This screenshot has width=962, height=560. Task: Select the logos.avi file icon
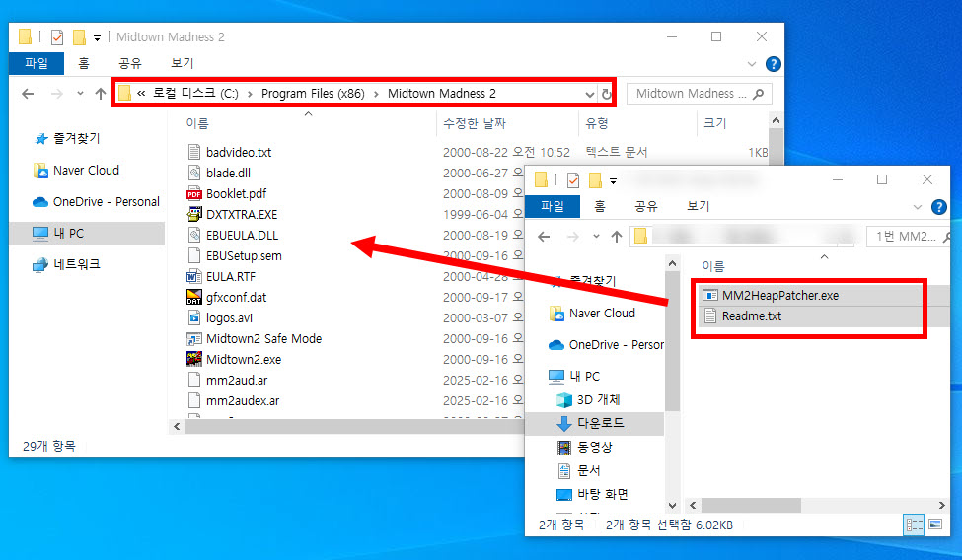[193, 317]
